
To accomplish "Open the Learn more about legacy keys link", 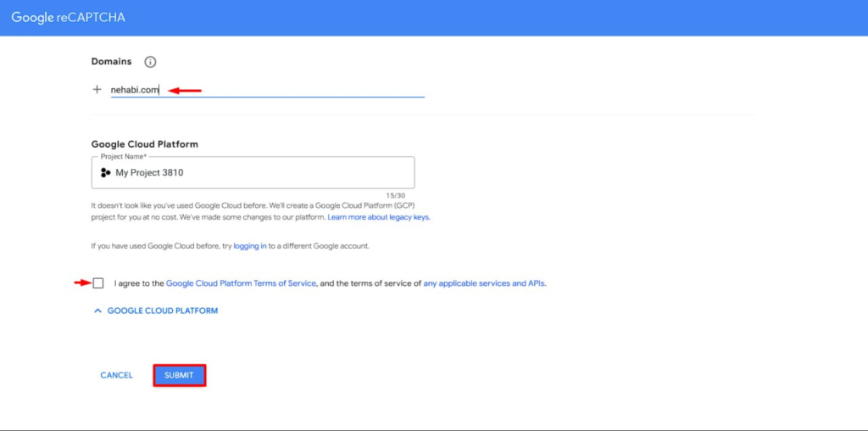I will [379, 217].
